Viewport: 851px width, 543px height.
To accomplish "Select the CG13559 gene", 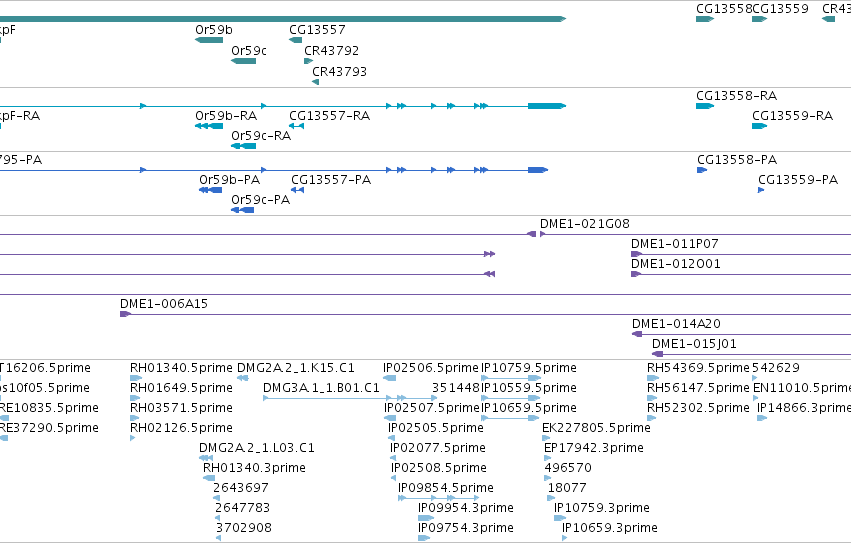I will 759,19.
